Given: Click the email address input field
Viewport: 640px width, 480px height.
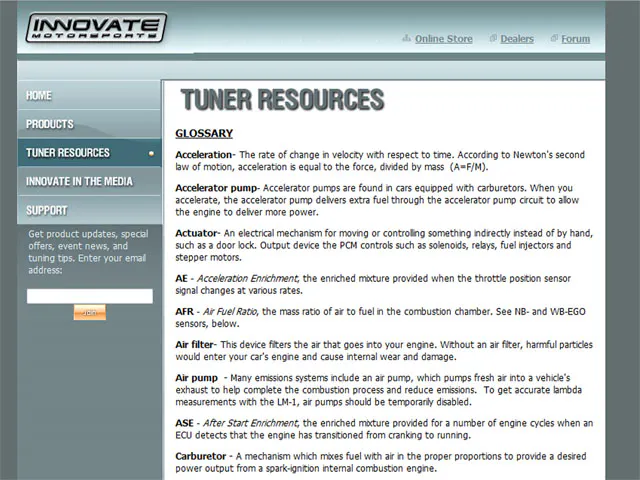Looking at the screenshot, I should click(90, 296).
